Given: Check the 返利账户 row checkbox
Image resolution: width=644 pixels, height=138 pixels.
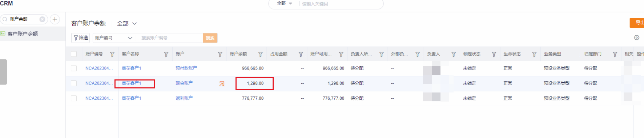Looking at the screenshot, I should click(x=74, y=98).
